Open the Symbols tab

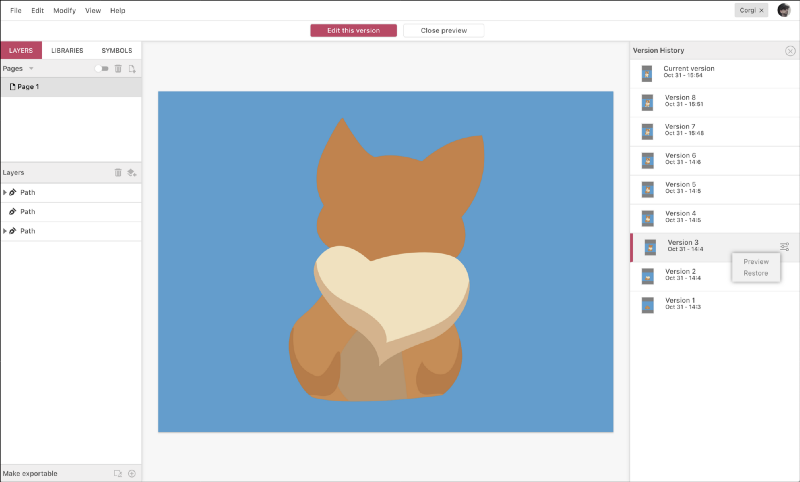116,50
